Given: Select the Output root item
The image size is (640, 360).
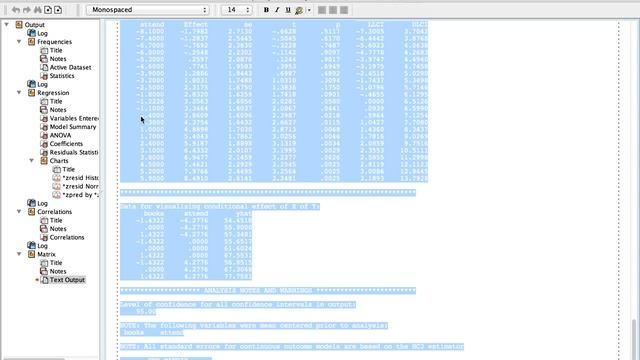Looking at the screenshot, I should coord(35,25).
